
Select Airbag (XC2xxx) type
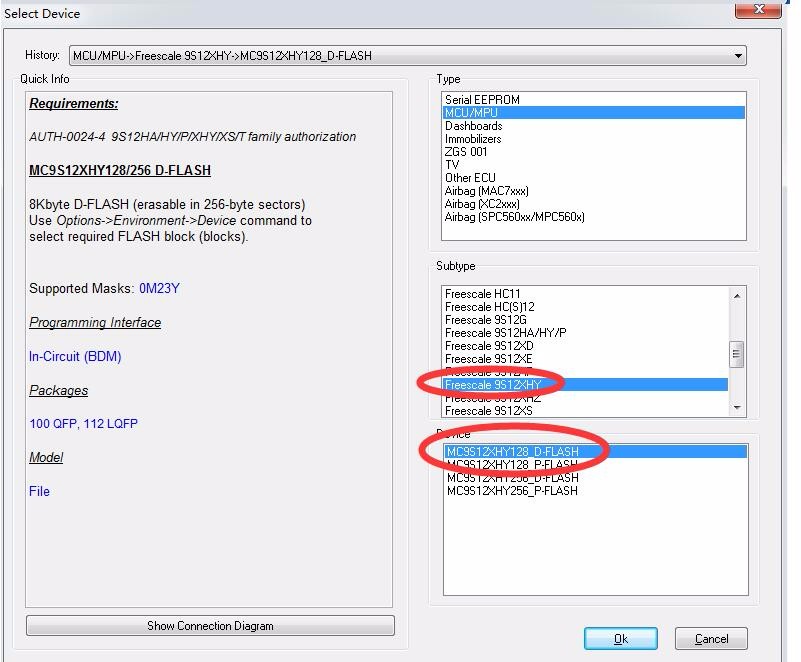[x=593, y=204]
